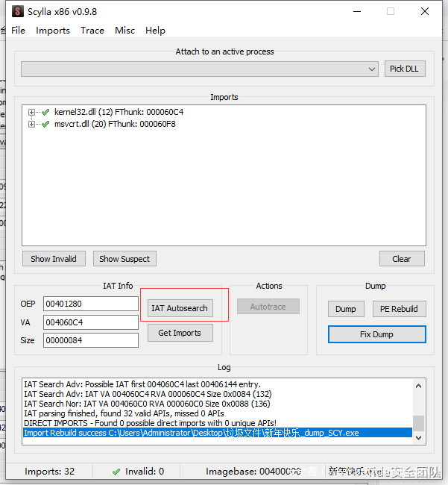Click the PE Rebuild button
The height and width of the screenshot is (485, 448).
(x=400, y=309)
